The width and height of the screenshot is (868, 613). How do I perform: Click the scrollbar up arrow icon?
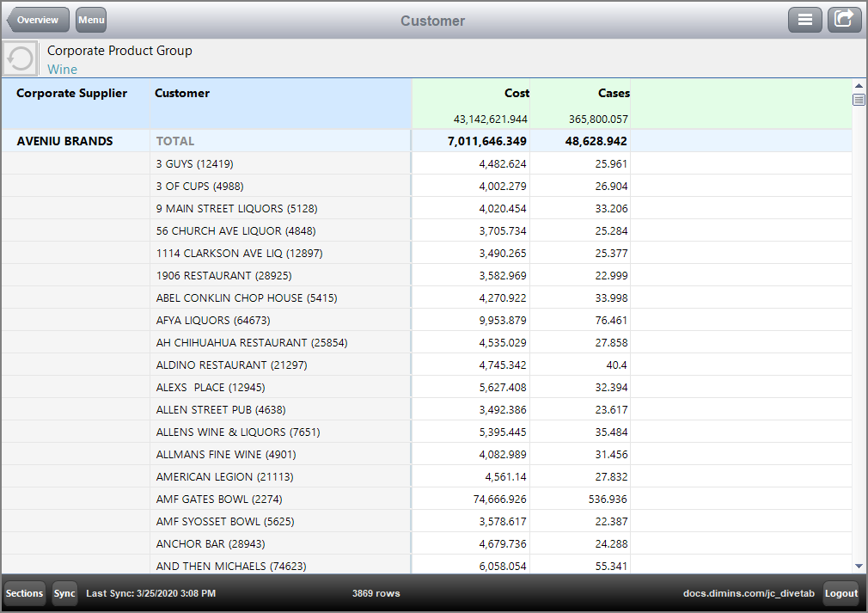(x=859, y=84)
